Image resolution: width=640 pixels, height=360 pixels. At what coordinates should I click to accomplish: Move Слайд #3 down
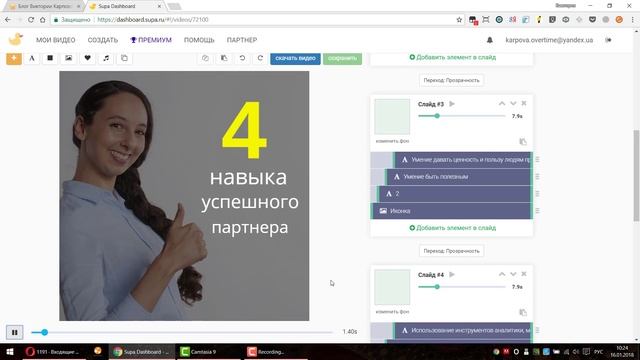[x=513, y=104]
